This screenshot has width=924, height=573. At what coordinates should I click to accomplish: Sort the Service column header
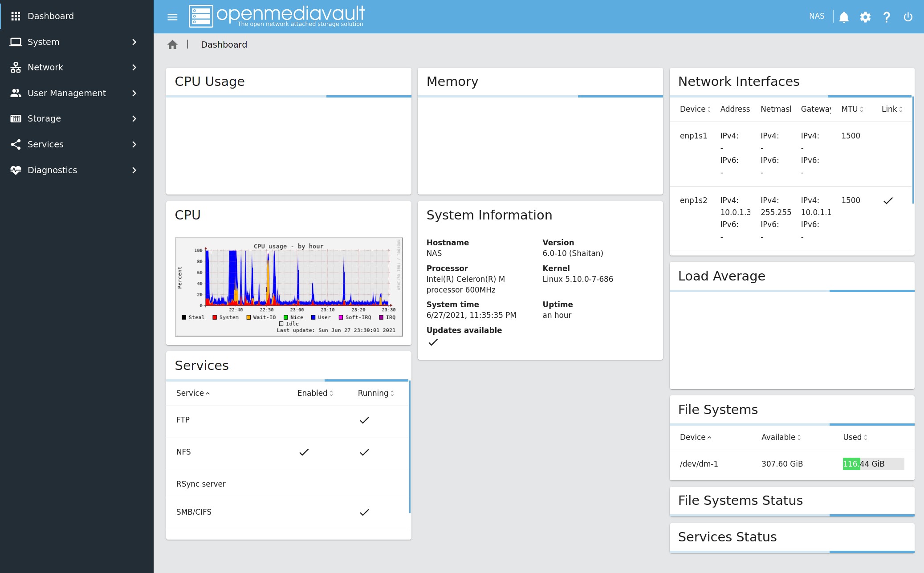[x=192, y=393]
